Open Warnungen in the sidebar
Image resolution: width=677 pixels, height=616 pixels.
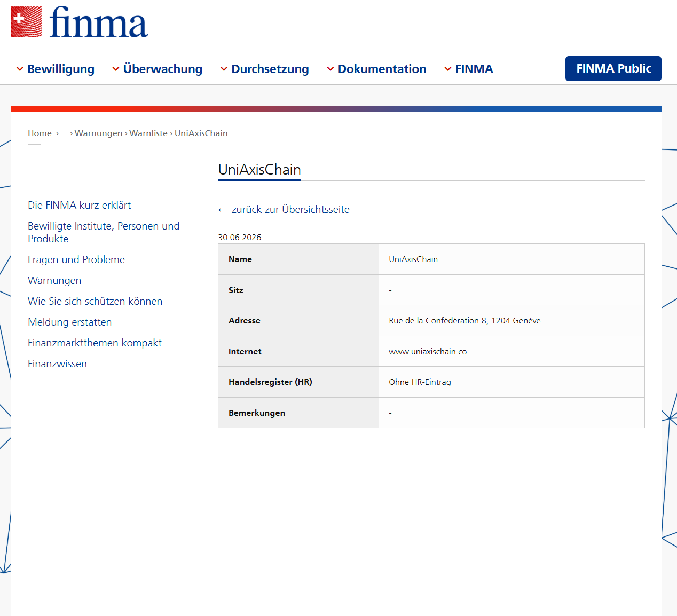coord(54,280)
